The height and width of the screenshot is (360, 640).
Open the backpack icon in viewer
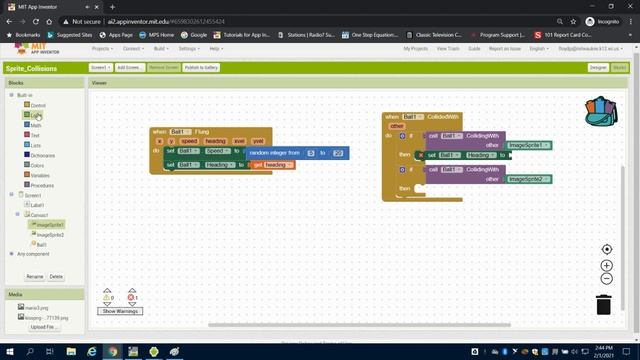[601, 111]
